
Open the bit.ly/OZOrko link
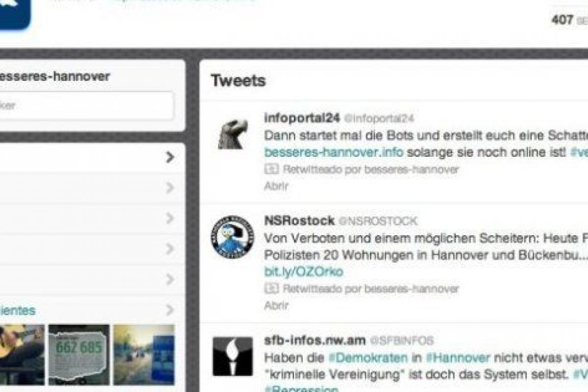303,271
